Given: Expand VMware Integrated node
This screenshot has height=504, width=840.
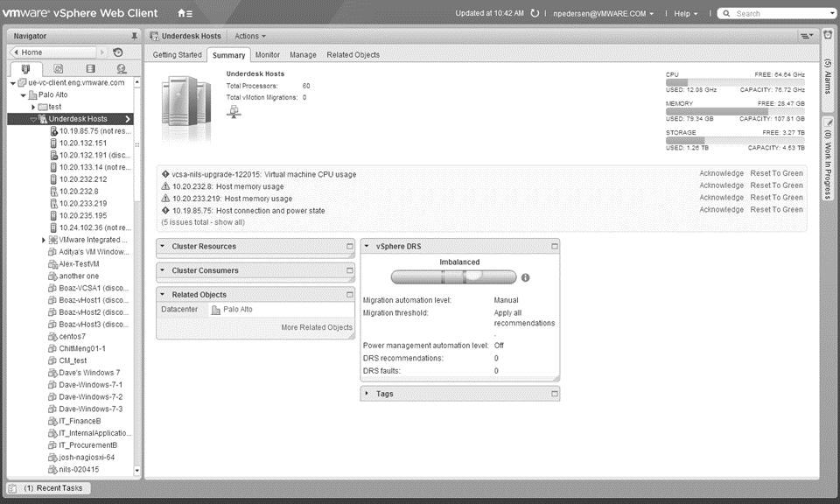Looking at the screenshot, I should 44,240.
